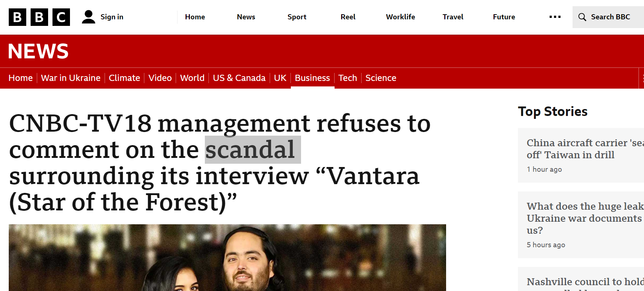Click the Sign in link

point(112,17)
